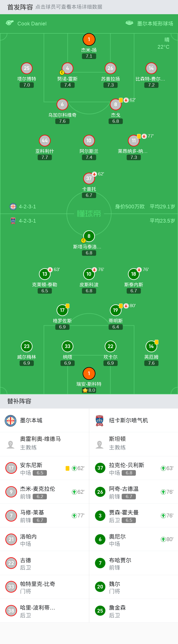Click the referee whistle icon
The width and height of the screenshot is (178, 644).
coord(9,23)
